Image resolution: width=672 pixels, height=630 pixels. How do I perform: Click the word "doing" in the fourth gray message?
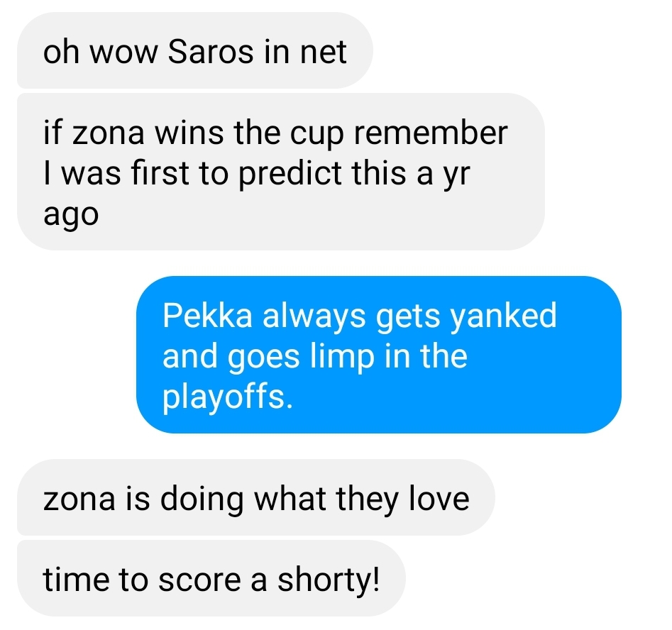click(202, 500)
